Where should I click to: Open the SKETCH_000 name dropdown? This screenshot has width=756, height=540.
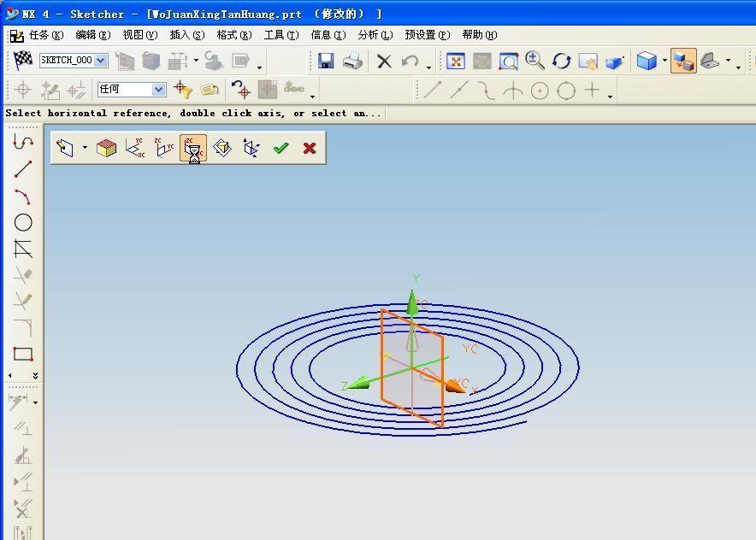(x=101, y=61)
